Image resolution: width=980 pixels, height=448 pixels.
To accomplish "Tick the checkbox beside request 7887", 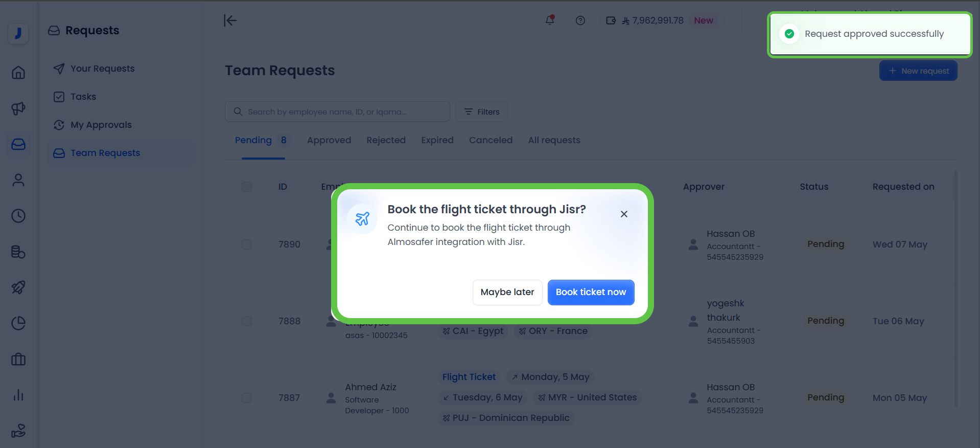I will coord(247,397).
